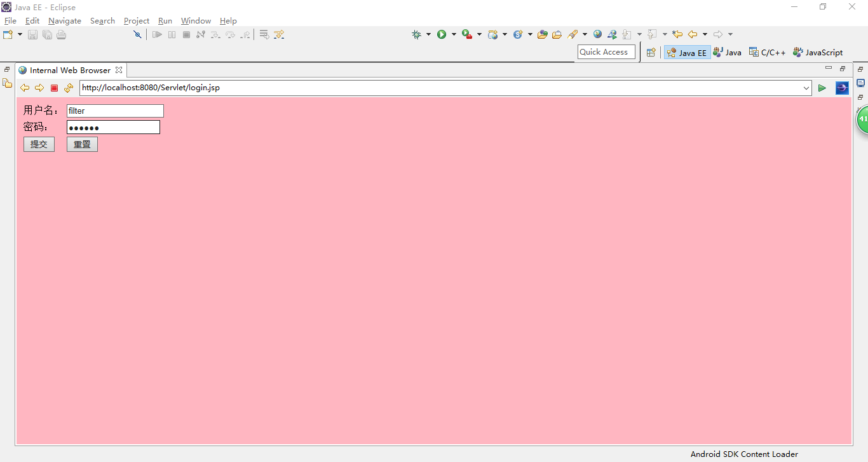Open the Project menu

point(137,21)
